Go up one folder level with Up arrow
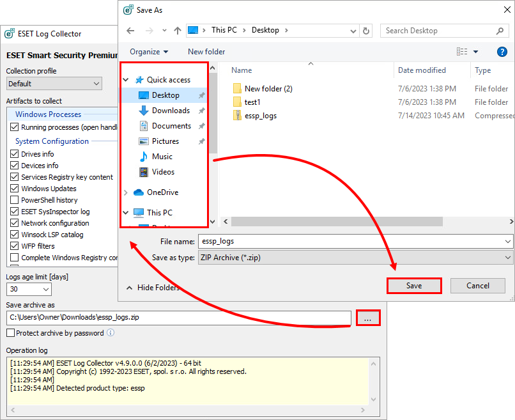This screenshot has width=515, height=420. click(x=178, y=31)
